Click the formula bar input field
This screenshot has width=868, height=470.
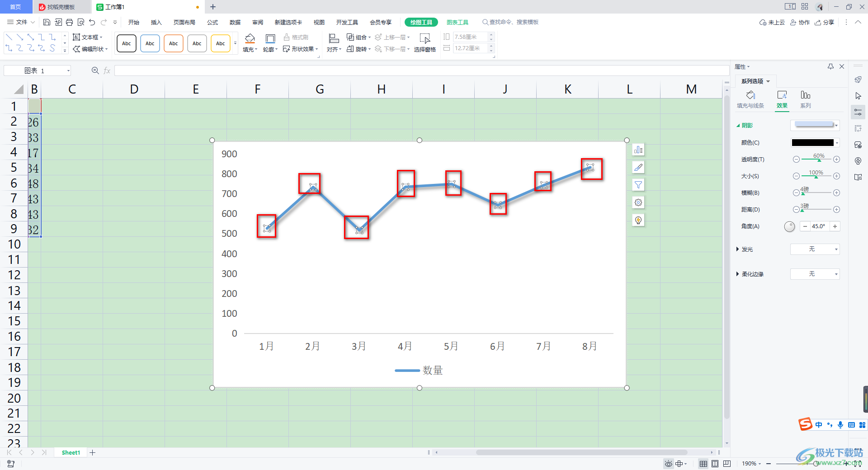421,70
